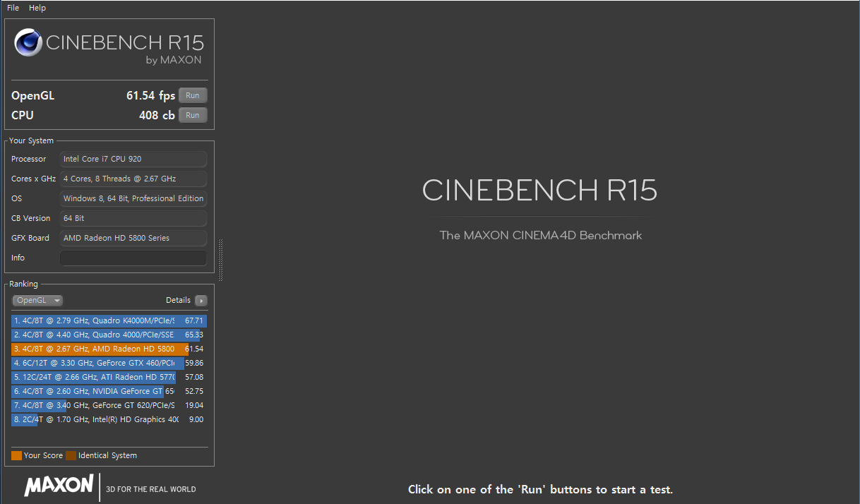Click the Identical System legend label
Image resolution: width=860 pixels, height=504 pixels.
pos(107,455)
